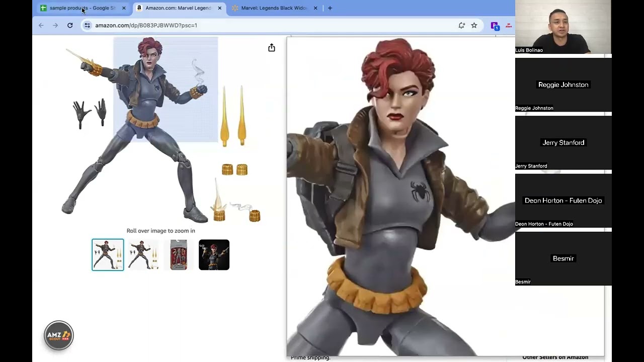This screenshot has width=644, height=362.
Task: Select the boxed packaging thumbnail
Action: 179,255
